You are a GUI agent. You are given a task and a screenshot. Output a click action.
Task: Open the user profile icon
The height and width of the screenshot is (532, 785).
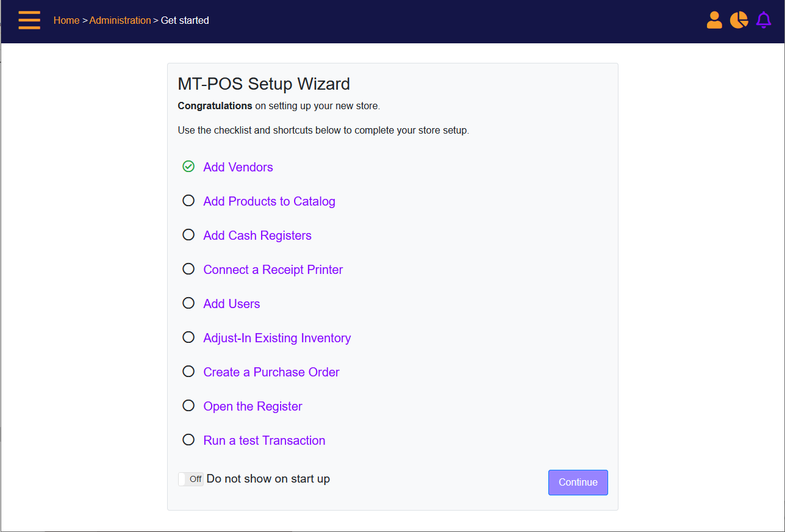tap(714, 20)
